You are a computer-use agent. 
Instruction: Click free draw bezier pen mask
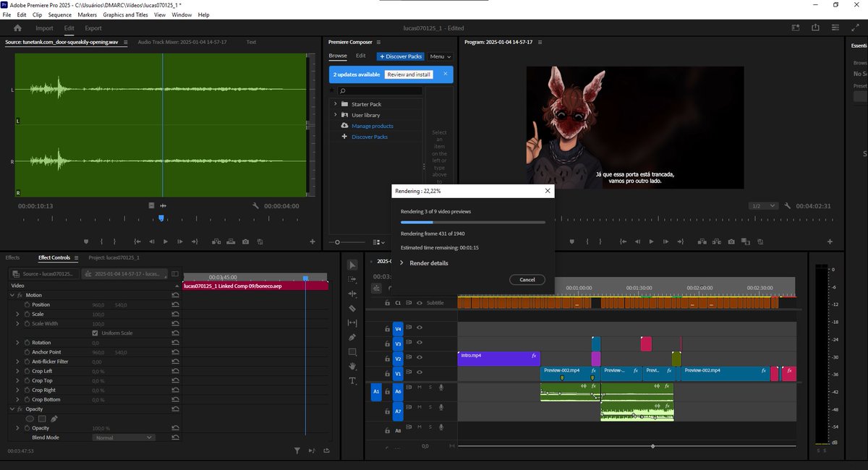tap(54, 419)
